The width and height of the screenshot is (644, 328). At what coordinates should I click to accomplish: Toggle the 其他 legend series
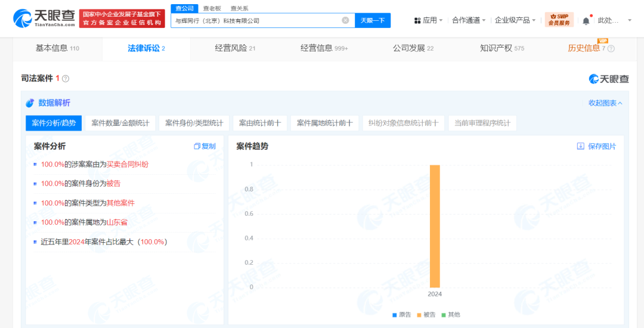click(x=450, y=314)
